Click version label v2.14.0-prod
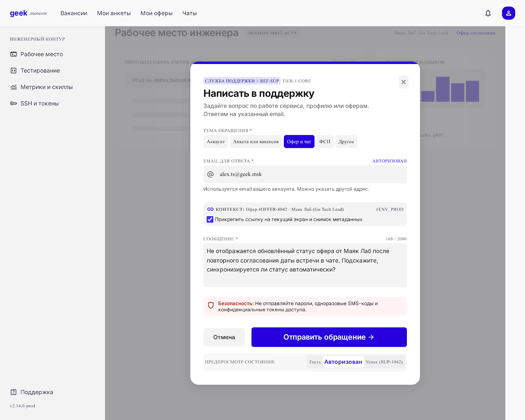This screenshot has height=420, width=525. pos(23,406)
